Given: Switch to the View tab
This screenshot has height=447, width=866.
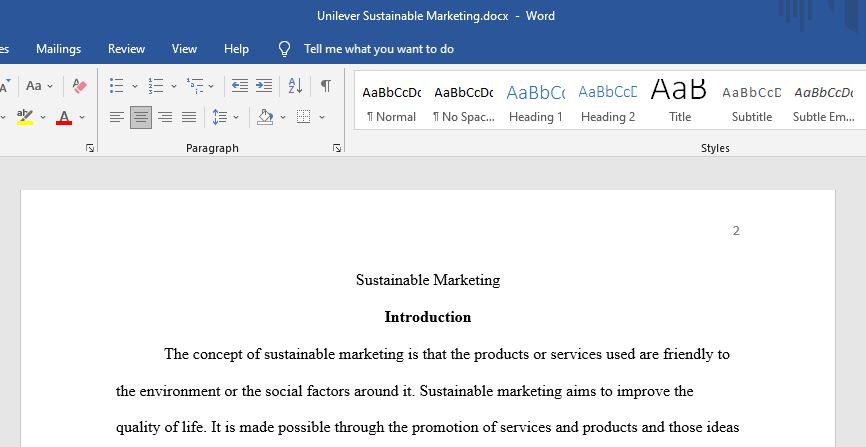Looking at the screenshot, I should (x=184, y=49).
